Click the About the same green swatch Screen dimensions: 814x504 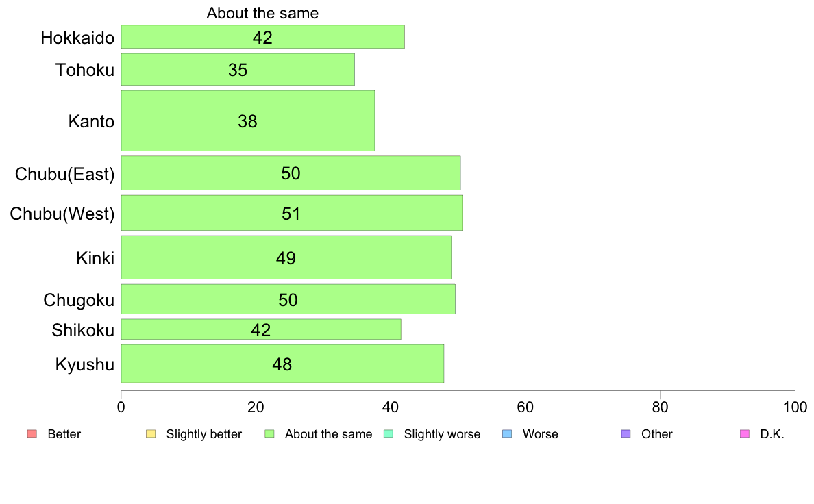(x=269, y=434)
